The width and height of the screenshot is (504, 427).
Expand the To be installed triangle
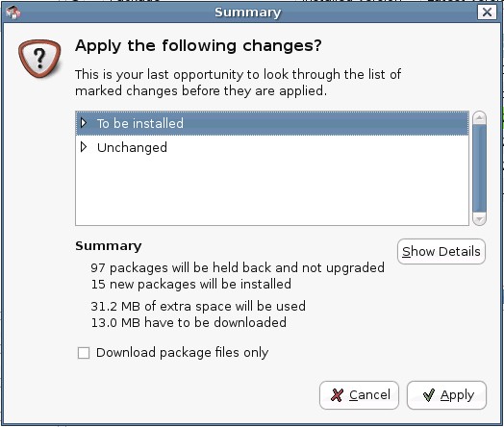(84, 123)
